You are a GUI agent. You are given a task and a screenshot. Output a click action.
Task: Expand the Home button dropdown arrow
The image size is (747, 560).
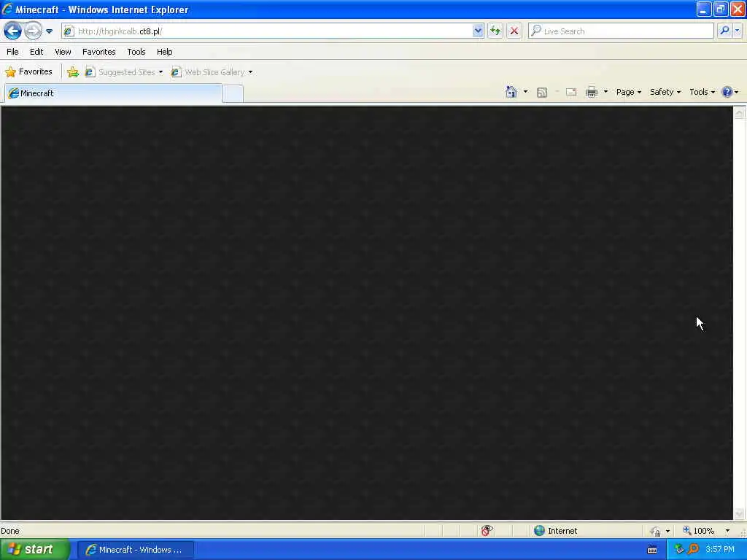coord(525,92)
